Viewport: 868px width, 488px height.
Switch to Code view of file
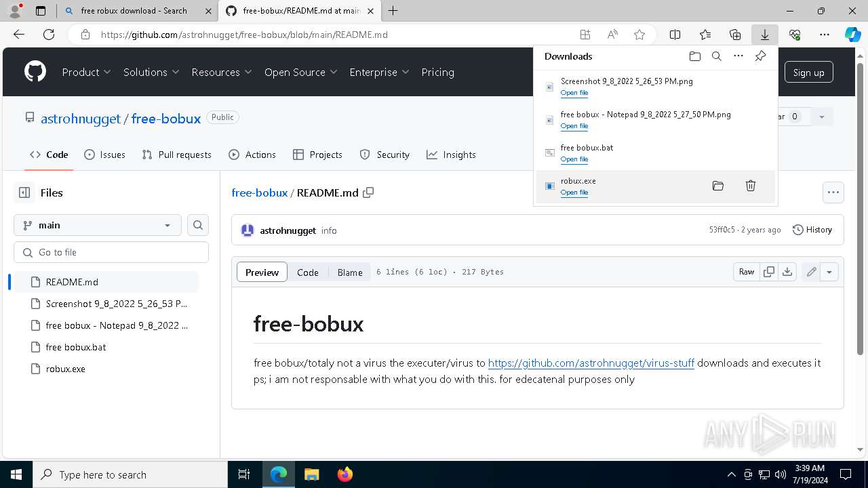pyautogui.click(x=307, y=272)
